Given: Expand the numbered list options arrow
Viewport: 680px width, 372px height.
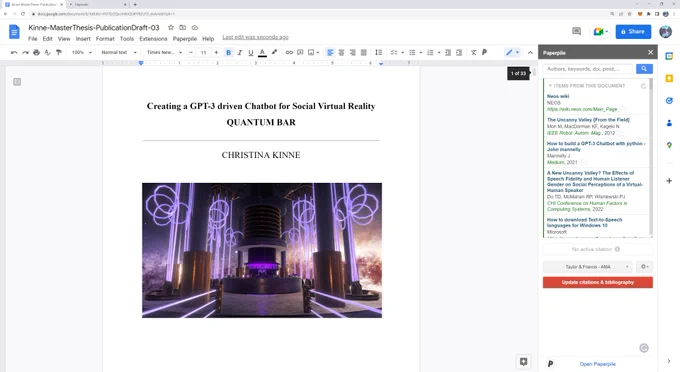Looking at the screenshot, I should pos(439,52).
